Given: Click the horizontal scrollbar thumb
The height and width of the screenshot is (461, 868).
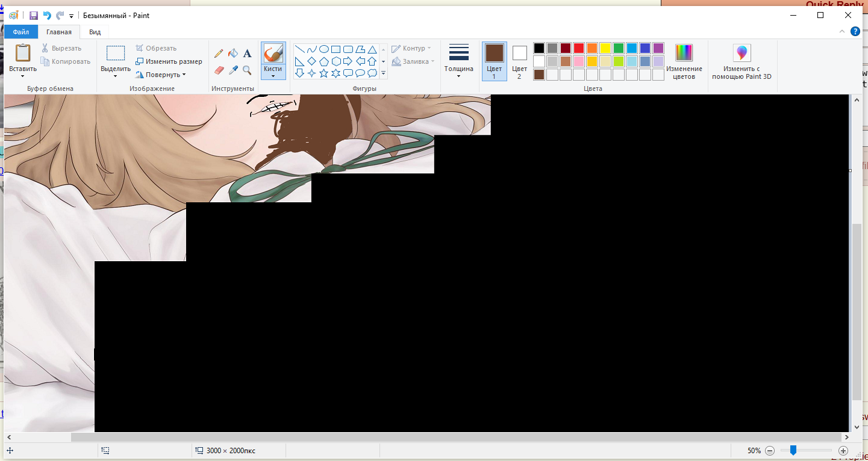Looking at the screenshot, I should point(456,438).
